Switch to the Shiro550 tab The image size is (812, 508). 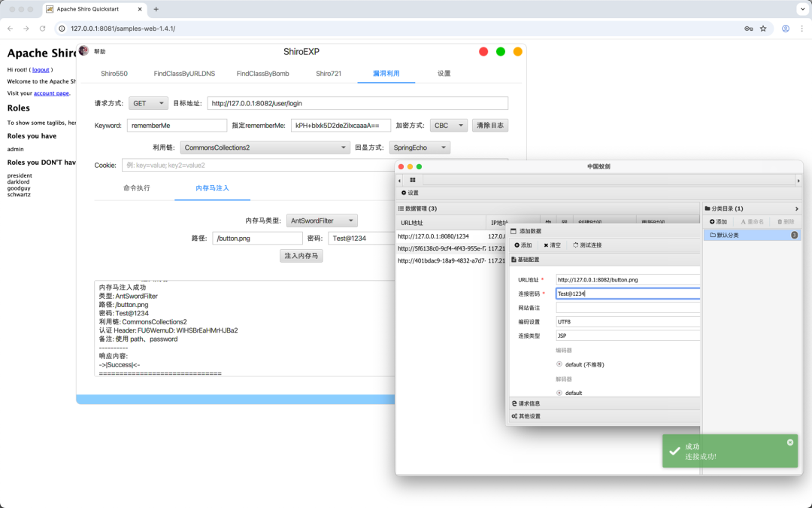114,74
